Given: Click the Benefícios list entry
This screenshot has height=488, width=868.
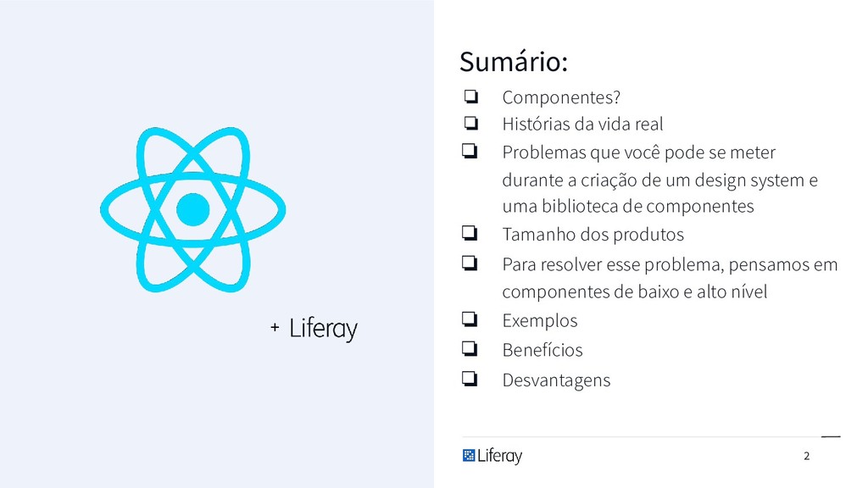Looking at the screenshot, I should click(542, 350).
